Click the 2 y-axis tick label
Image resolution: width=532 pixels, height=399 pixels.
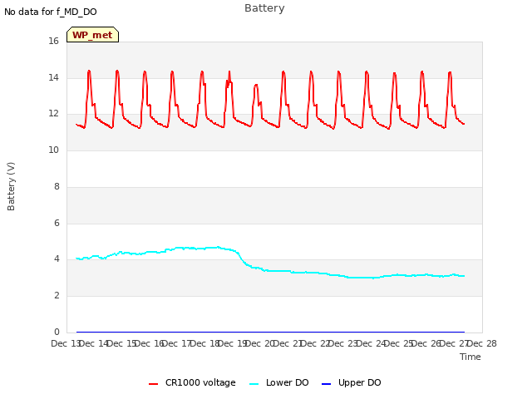coord(57,296)
